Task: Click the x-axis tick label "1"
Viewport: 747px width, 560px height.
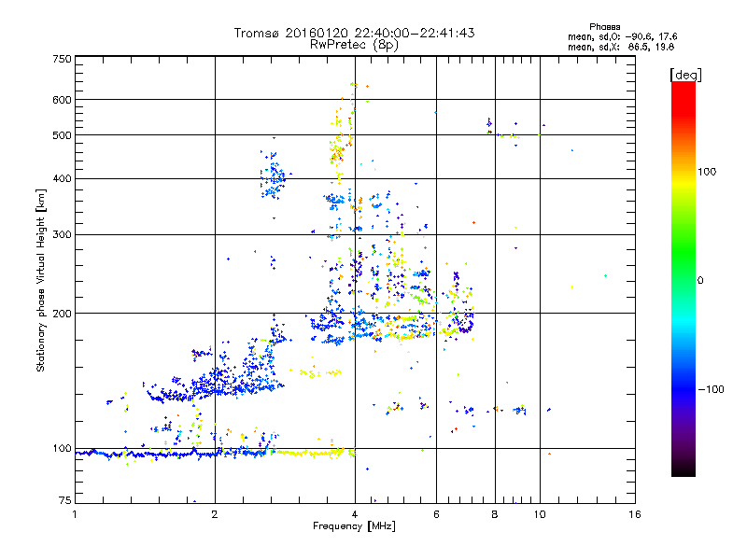Action: [x=75, y=514]
